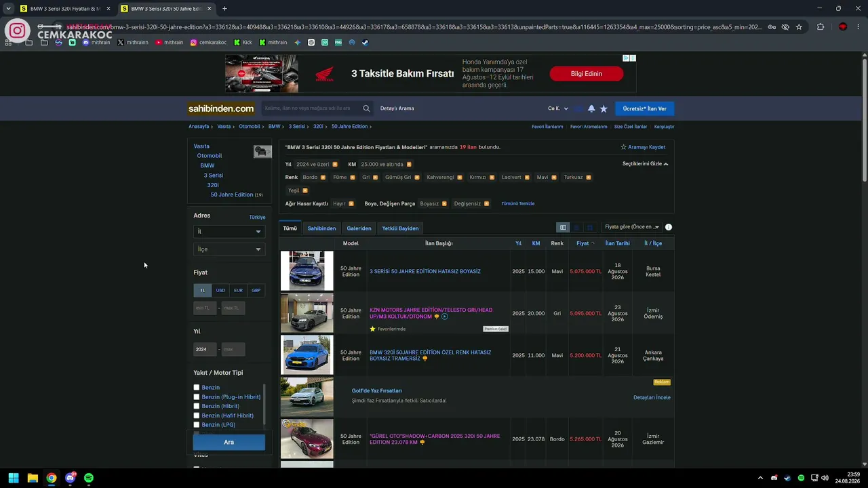Remove the Gri color filter chip
Screen dimensions: 868x488
(376, 178)
